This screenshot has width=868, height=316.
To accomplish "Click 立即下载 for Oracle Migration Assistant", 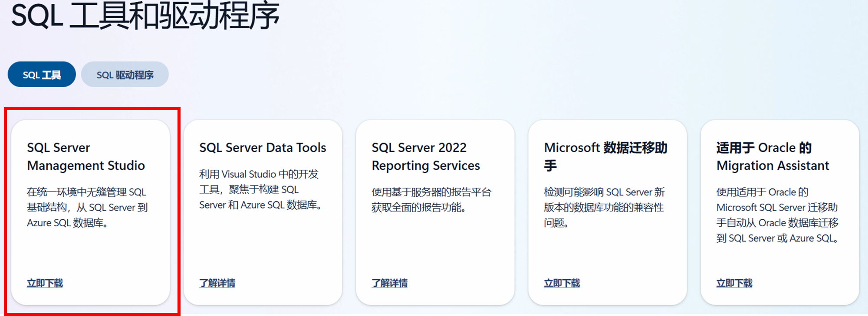I will pyautogui.click(x=734, y=283).
